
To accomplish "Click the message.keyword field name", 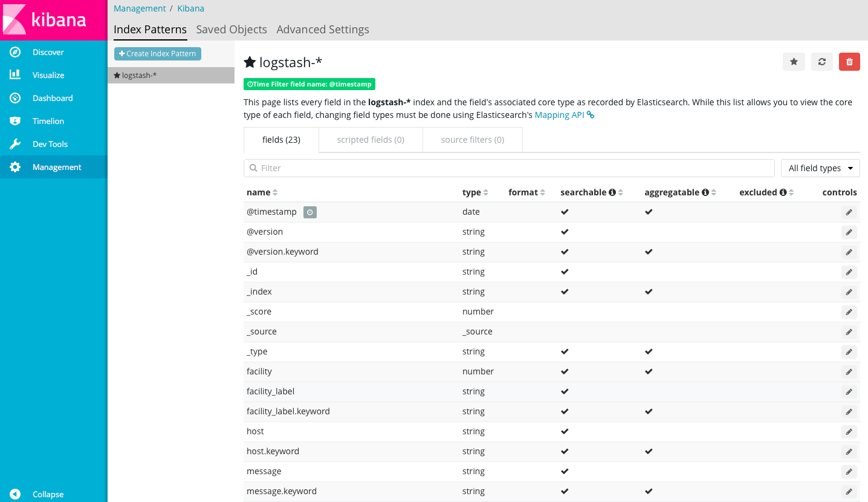I will (282, 492).
